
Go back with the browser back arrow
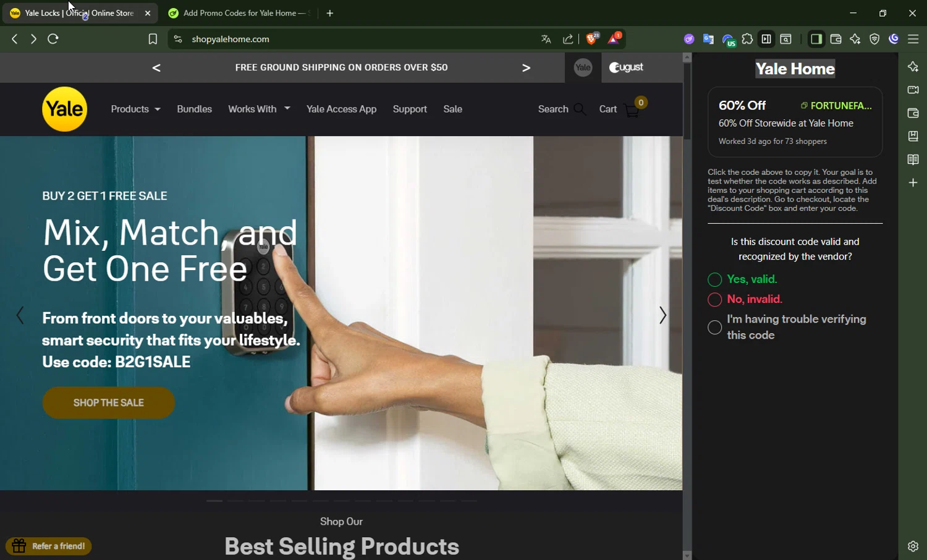[15, 39]
